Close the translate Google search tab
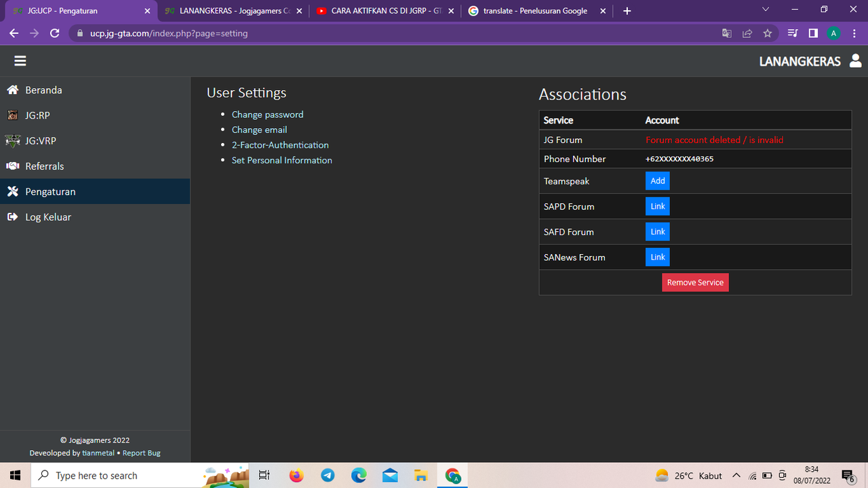868x488 pixels. [603, 11]
